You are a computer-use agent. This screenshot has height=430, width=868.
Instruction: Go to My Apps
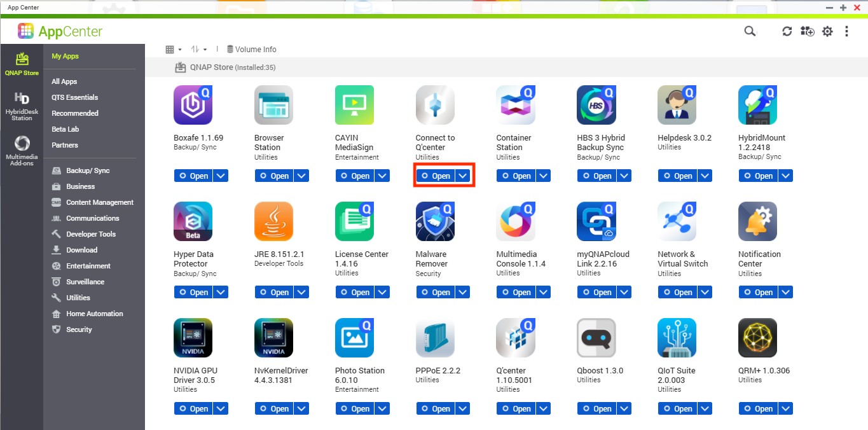(x=65, y=56)
